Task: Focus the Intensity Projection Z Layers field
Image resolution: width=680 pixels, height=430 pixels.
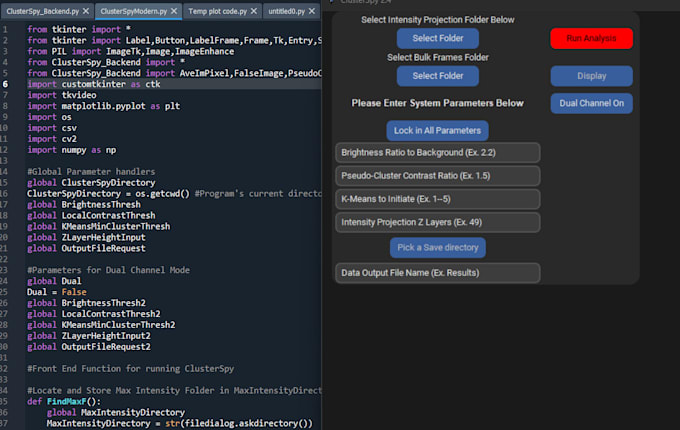Action: click(438, 223)
